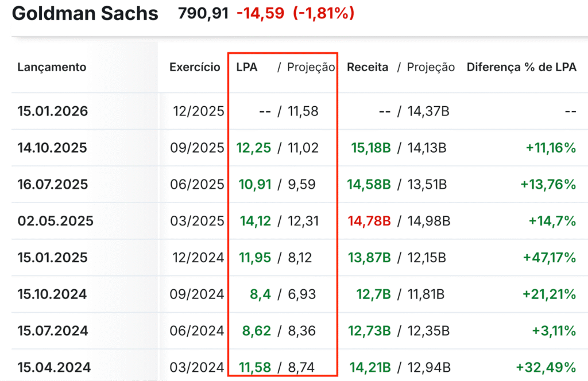588x381 pixels.
Task: Click the 15.07.2024 release date
Action: tap(52, 331)
